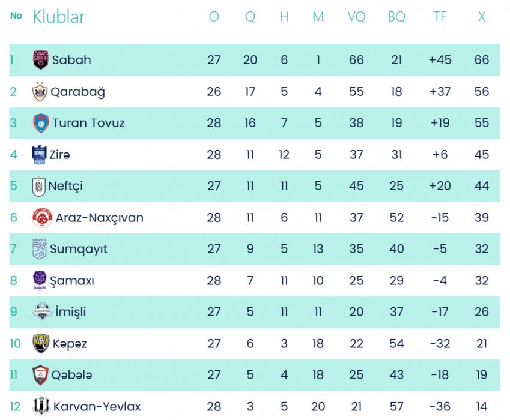Click the Qarabağ club crest
The height and width of the screenshot is (420, 510).
40,92
